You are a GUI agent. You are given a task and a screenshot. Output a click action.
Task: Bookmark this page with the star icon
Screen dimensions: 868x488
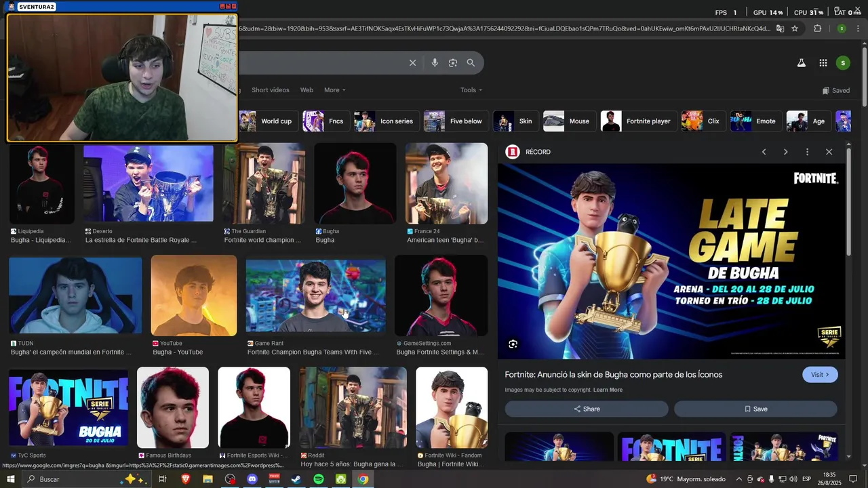click(x=795, y=28)
